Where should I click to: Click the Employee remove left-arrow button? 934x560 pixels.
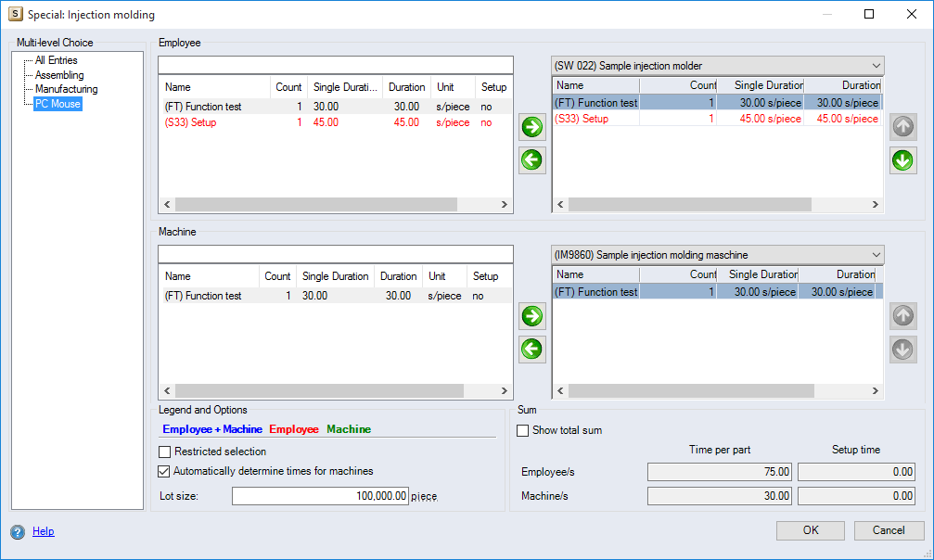tap(532, 160)
